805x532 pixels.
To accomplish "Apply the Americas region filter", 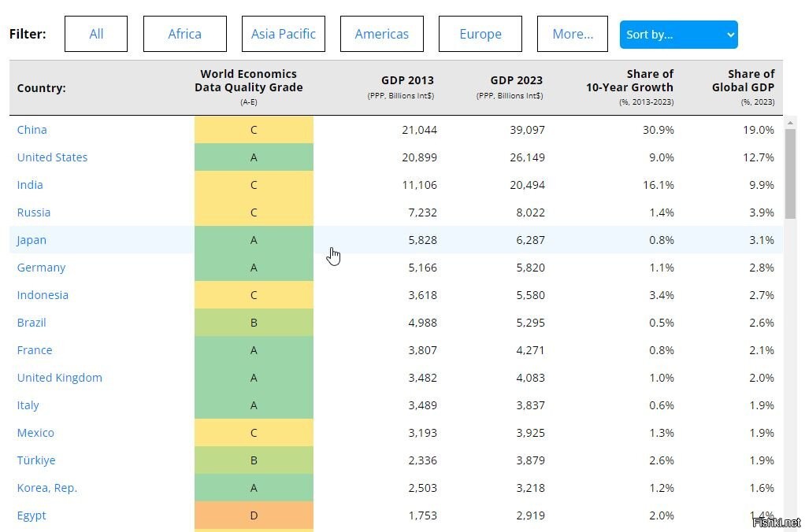I will point(381,34).
